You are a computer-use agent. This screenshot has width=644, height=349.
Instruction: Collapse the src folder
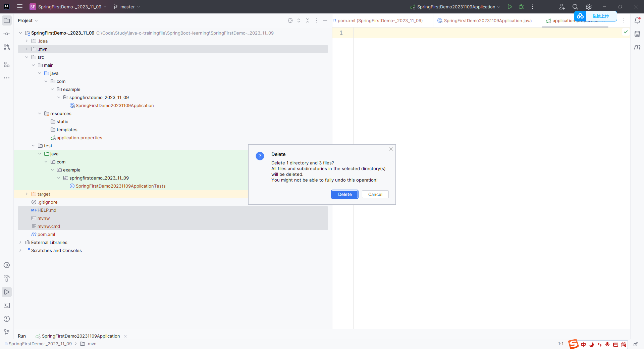tap(27, 57)
